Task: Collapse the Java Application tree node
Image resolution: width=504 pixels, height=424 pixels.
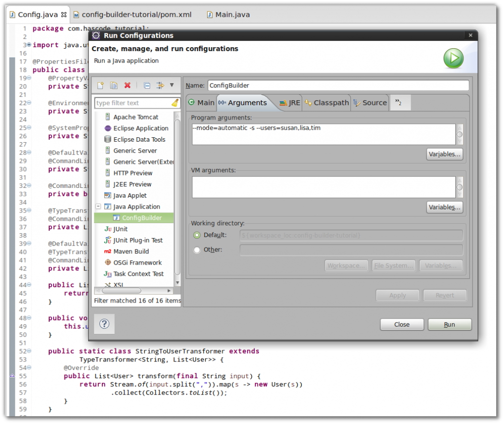Action: pyautogui.click(x=97, y=207)
